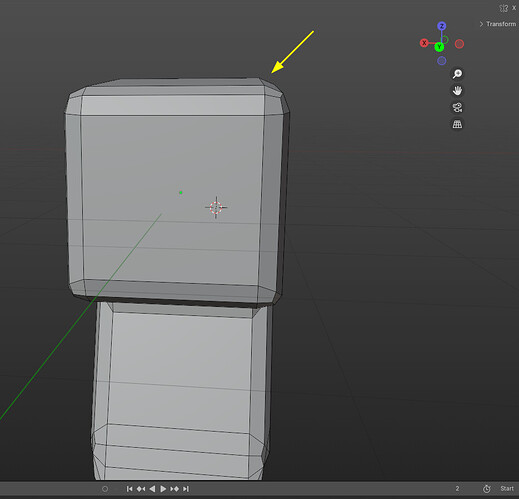Toggle perspective/orthographic grid button
519x499 pixels.
(457, 124)
